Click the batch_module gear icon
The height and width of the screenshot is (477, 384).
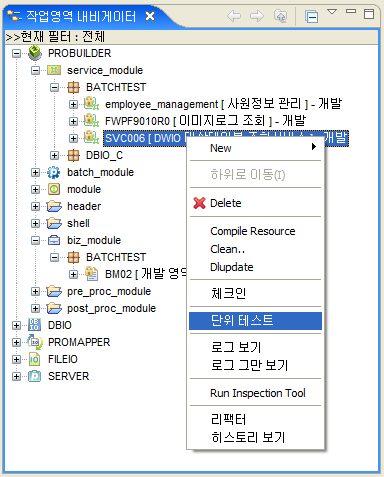[x=54, y=172]
